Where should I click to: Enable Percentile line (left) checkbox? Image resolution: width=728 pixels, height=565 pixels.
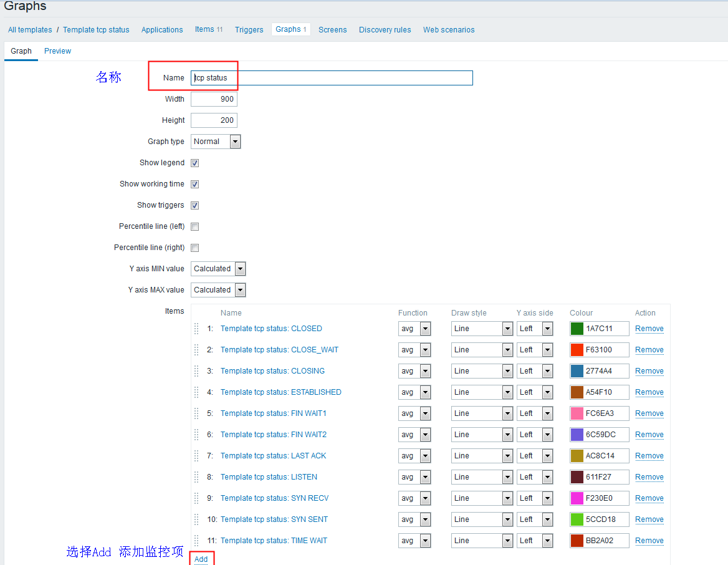195,226
